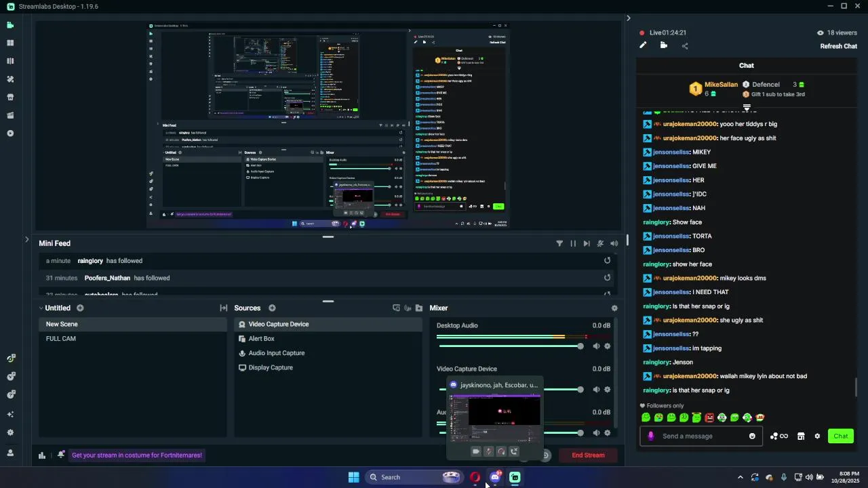Screen dimensions: 868x488
Task: Click the Discord call preview thumbnail
Action: point(495,418)
